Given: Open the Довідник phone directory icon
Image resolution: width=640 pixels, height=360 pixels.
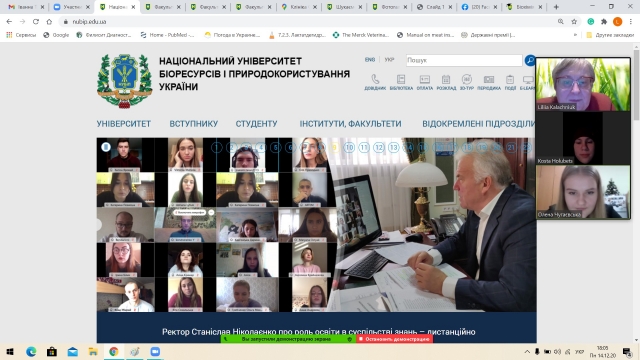Looking at the screenshot, I should click(375, 82).
